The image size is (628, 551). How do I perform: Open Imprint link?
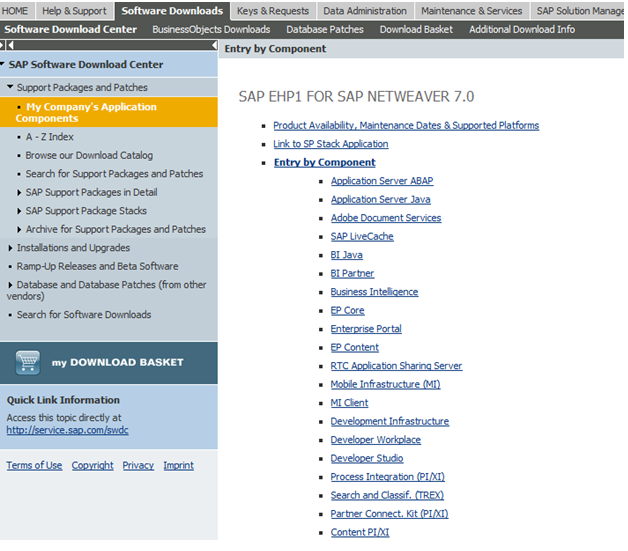click(178, 465)
